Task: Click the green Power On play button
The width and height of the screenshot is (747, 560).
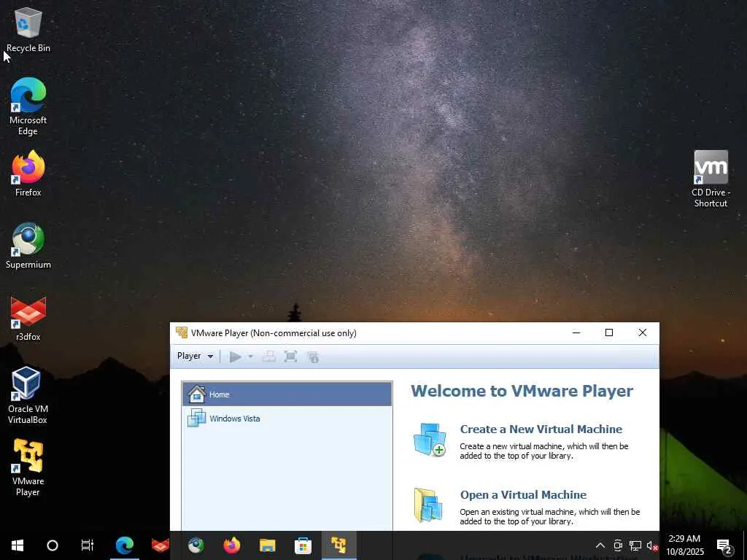Action: click(235, 357)
